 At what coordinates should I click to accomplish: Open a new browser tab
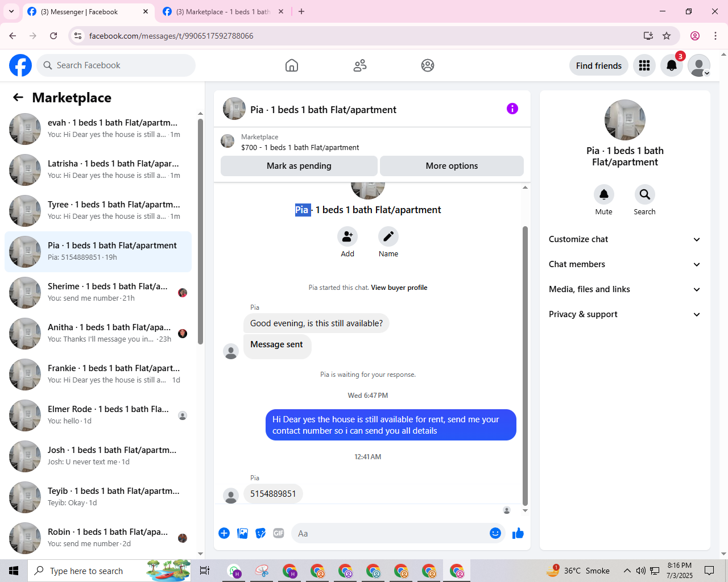301,11
